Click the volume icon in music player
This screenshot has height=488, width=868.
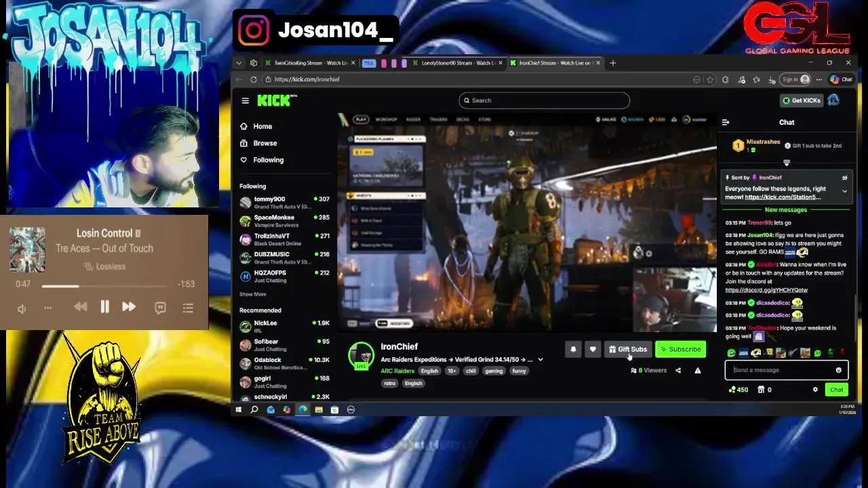[22, 308]
